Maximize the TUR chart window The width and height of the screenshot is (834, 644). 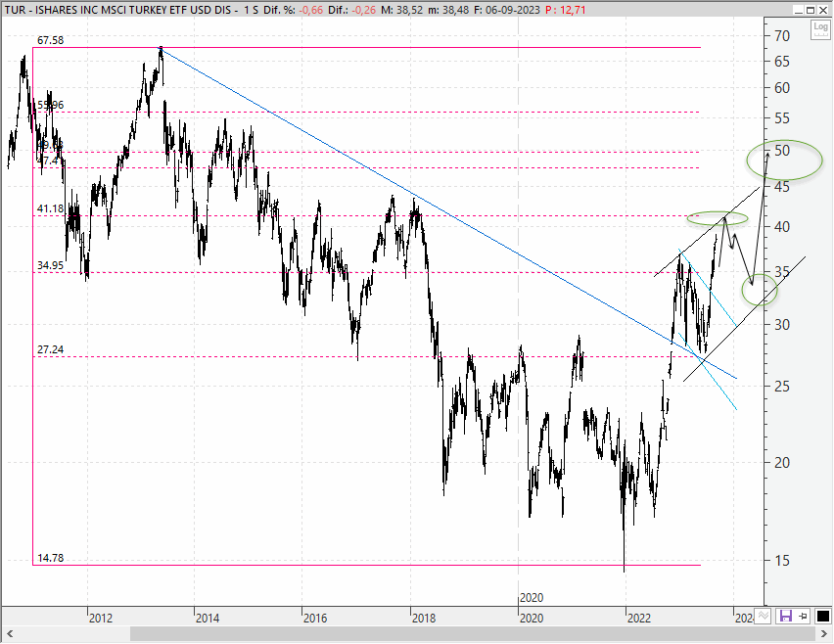811,10
